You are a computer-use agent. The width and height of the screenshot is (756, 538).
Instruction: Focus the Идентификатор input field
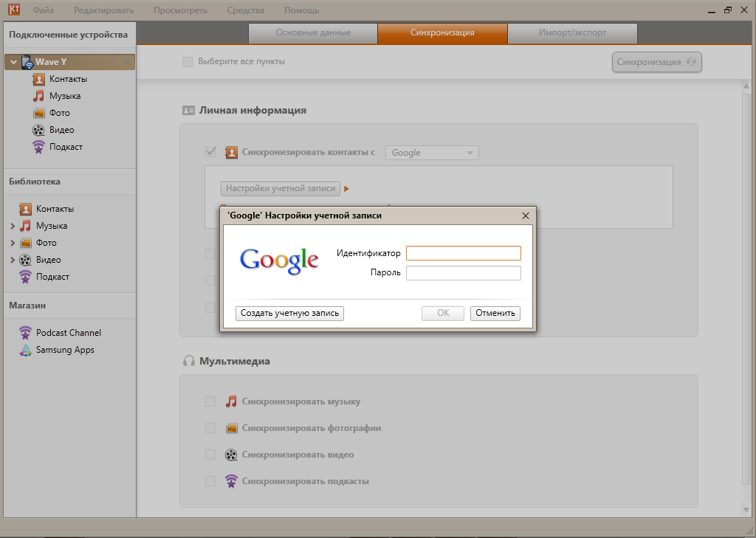(x=464, y=253)
